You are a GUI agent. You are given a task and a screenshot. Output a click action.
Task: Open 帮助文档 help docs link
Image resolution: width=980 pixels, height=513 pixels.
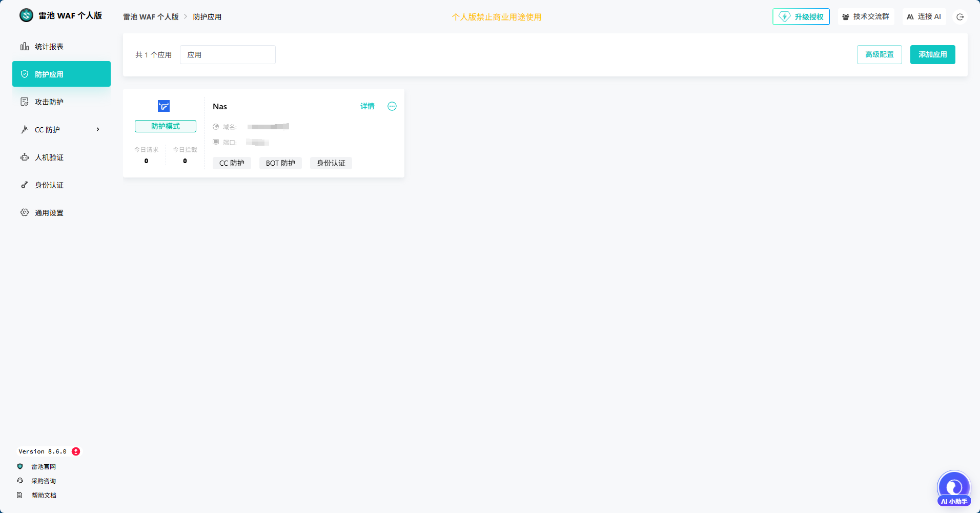(44, 496)
